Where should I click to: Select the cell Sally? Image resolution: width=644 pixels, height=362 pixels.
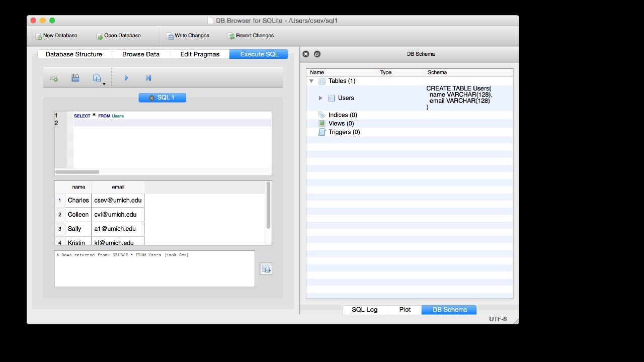(78, 228)
